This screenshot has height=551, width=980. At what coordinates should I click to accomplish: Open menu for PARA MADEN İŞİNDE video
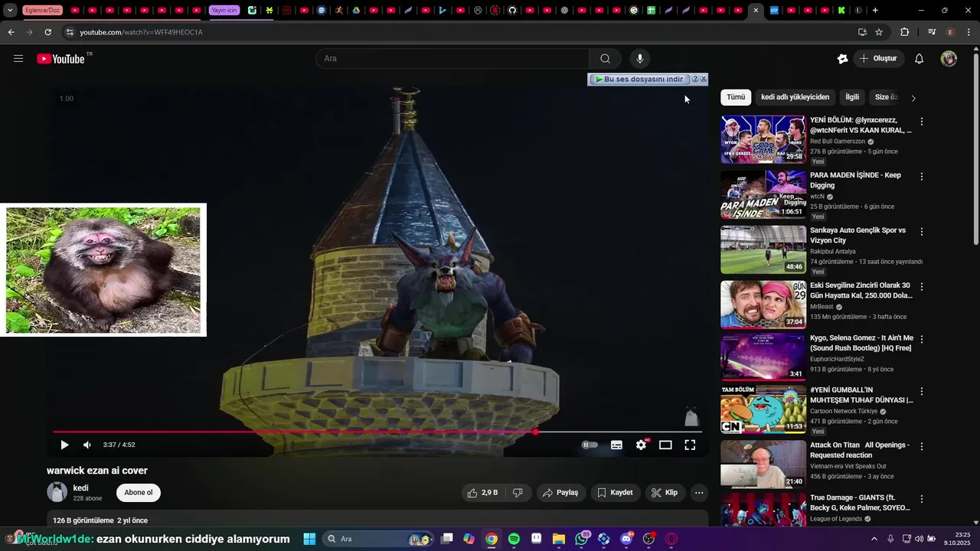coord(922,177)
